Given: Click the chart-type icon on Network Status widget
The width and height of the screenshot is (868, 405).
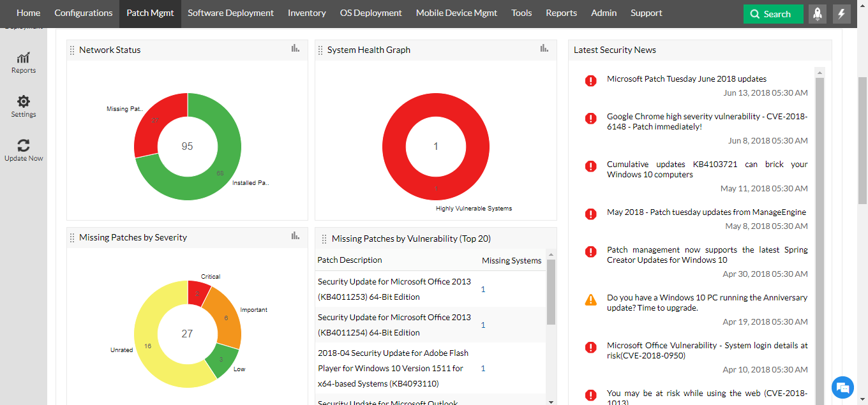Looking at the screenshot, I should coord(295,48).
